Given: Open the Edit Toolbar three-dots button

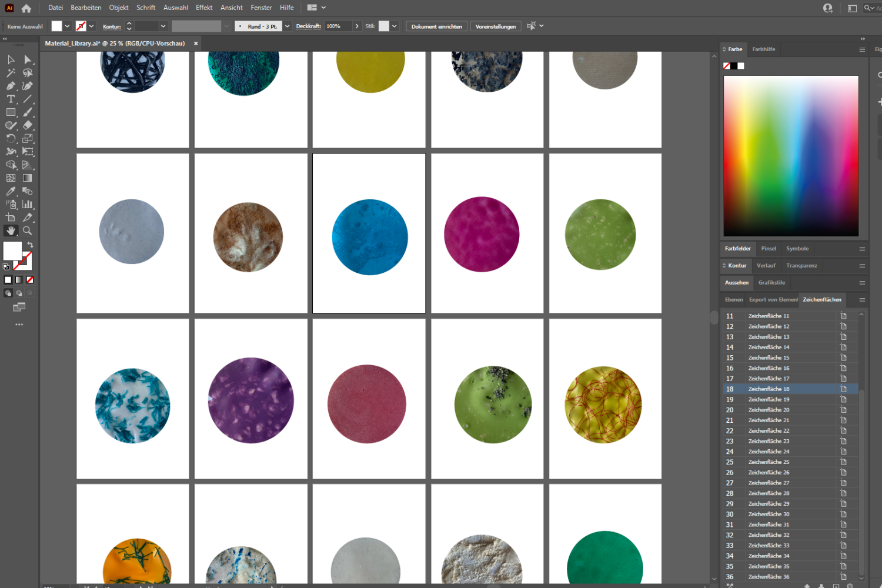Looking at the screenshot, I should point(19,325).
